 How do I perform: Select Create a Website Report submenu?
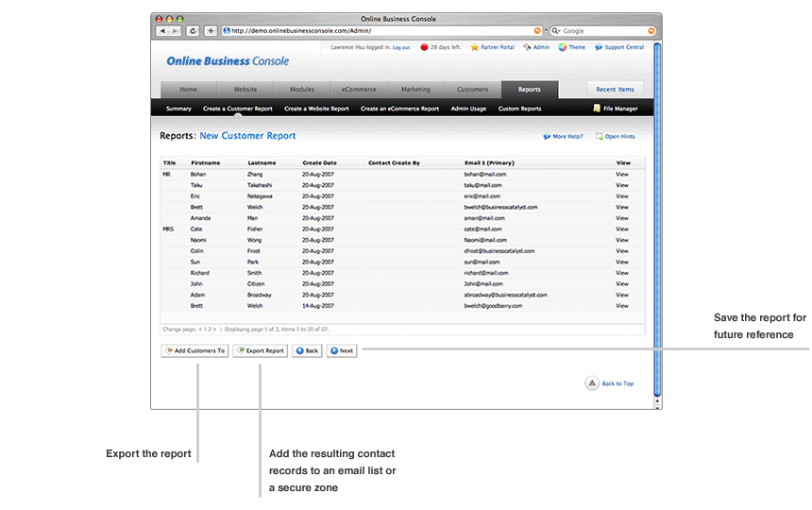point(316,109)
